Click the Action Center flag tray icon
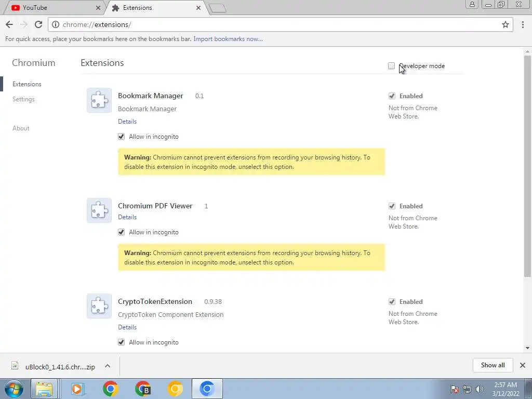532x399 pixels. tap(455, 389)
